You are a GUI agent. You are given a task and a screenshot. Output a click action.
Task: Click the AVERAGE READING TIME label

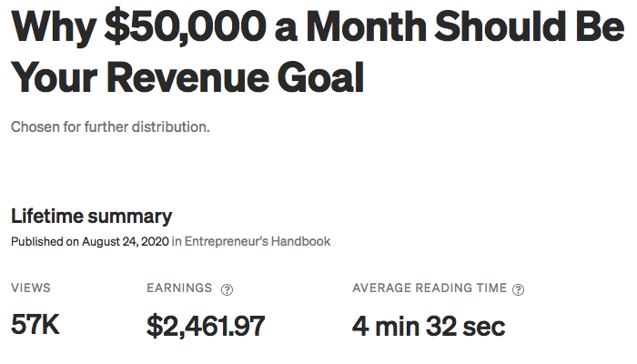coord(430,288)
